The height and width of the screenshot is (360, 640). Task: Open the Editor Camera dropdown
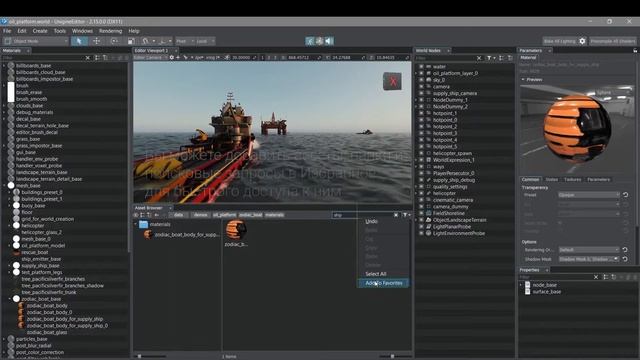(x=150, y=58)
